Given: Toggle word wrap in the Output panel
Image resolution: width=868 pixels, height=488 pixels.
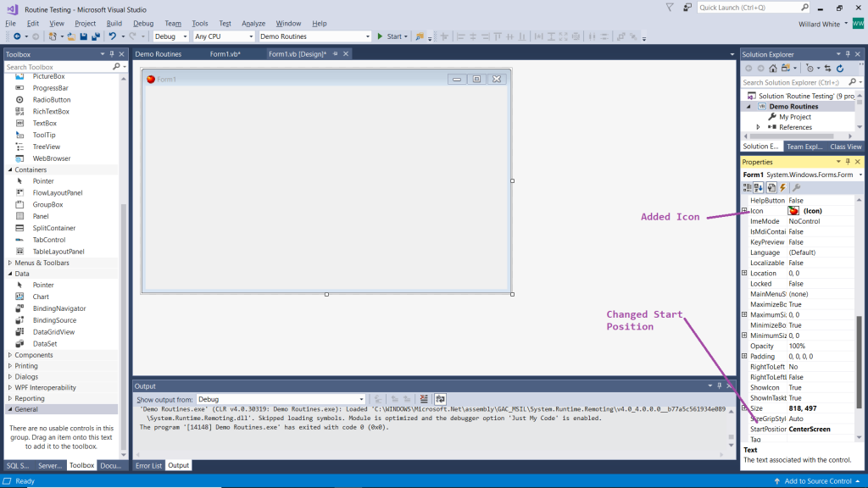Looking at the screenshot, I should (441, 399).
